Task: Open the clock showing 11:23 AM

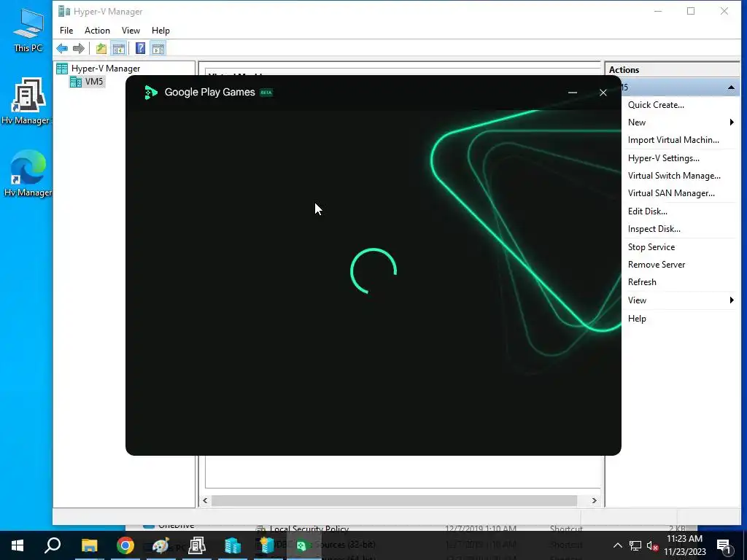Action: [x=685, y=545]
